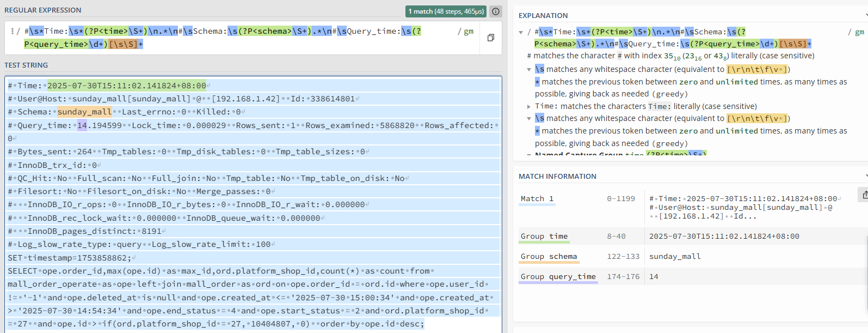This screenshot has height=333, width=868.
Task: Click the '#·InnoDB_trx_id:·0' test string line
Action: pos(54,165)
